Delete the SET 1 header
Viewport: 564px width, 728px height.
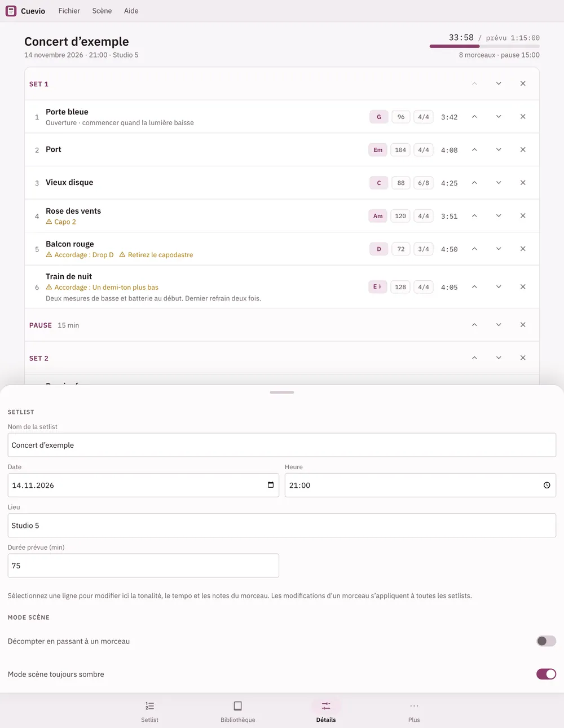(523, 83)
